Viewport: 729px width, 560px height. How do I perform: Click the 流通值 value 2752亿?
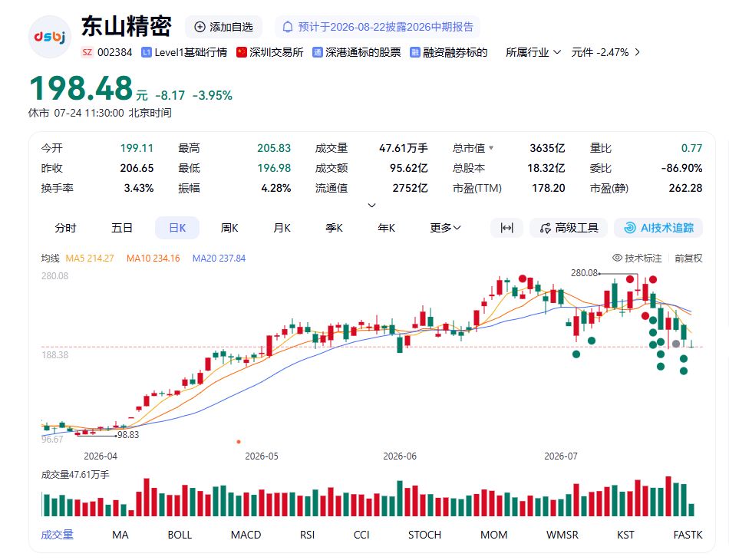(x=410, y=188)
